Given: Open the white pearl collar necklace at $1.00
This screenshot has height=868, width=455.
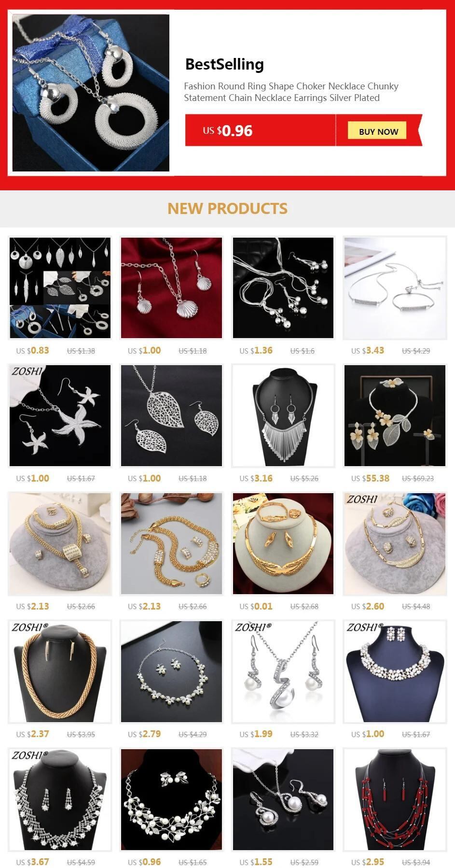Looking at the screenshot, I should [395, 671].
